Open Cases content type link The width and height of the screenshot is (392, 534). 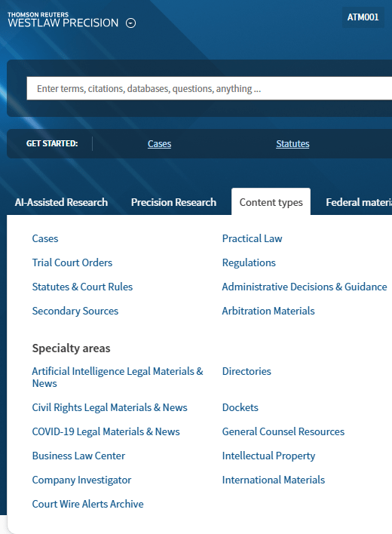[x=45, y=238]
